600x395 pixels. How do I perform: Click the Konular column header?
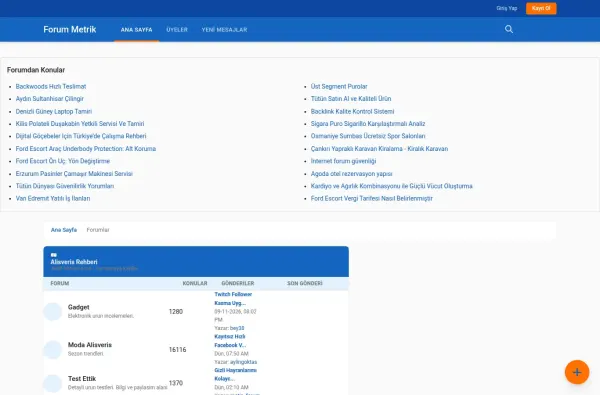click(195, 283)
